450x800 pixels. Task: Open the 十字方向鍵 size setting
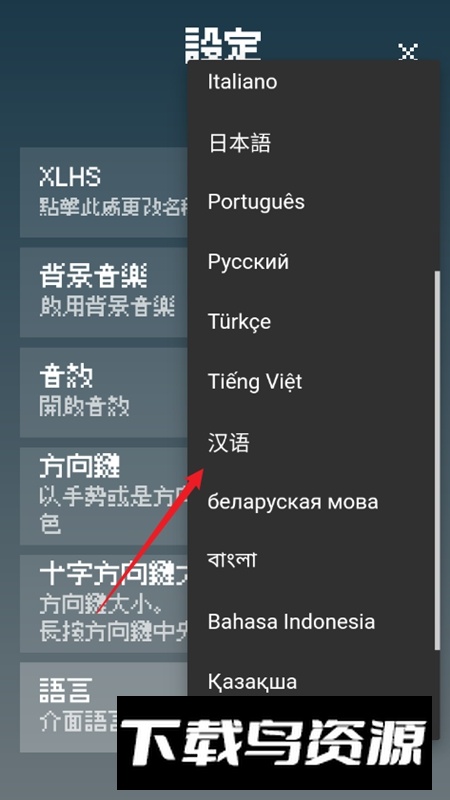[104, 604]
